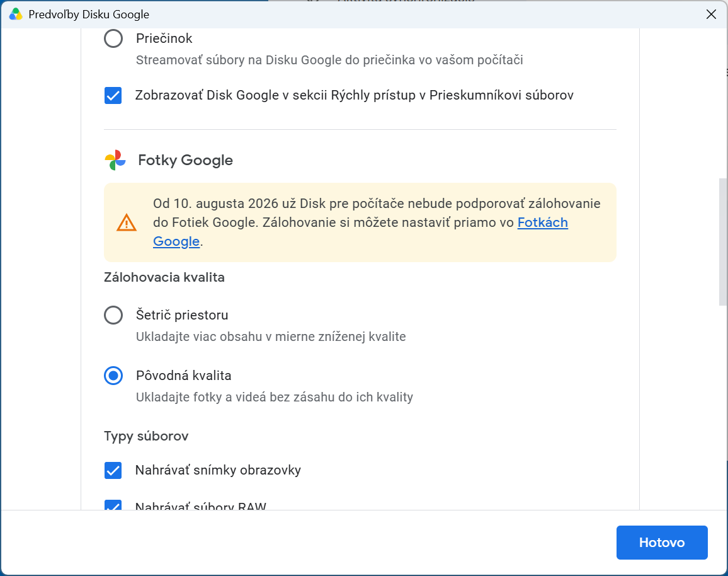Click text 'Ukladajte viac obsahu v mierne zníženej kvalite'
The width and height of the screenshot is (728, 576).
pos(271,337)
